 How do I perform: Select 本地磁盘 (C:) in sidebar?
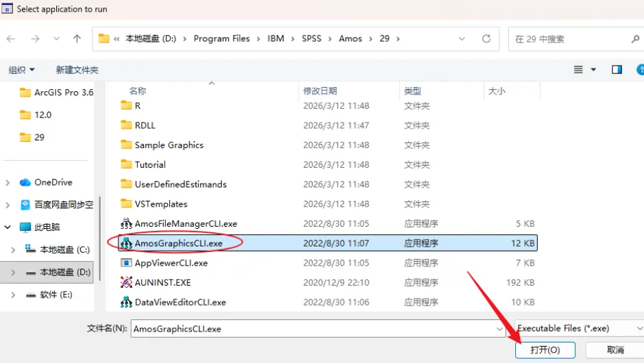click(x=57, y=250)
